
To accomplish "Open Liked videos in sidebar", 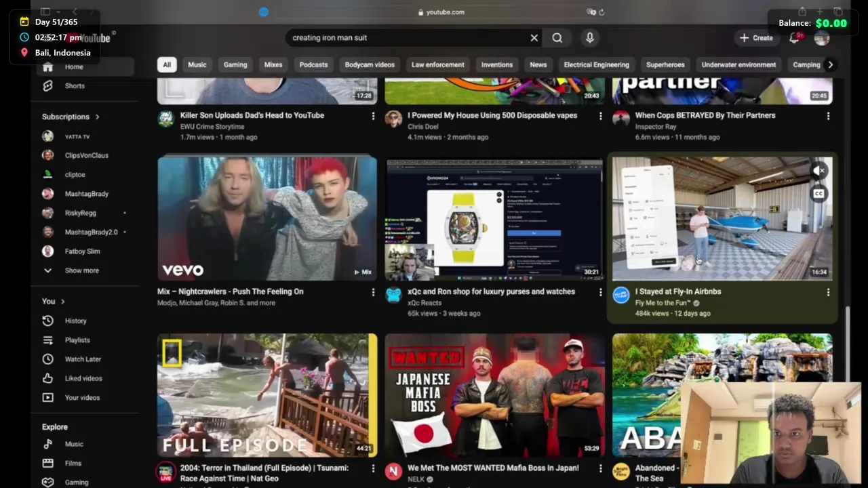I will click(x=83, y=378).
